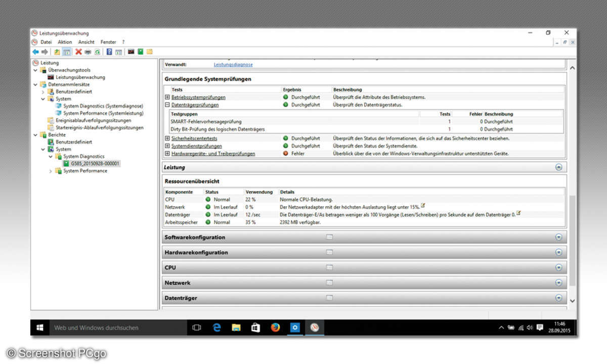This screenshot has width=607, height=364.
Task: Click the up-one-level folder icon
Action: [x=57, y=52]
